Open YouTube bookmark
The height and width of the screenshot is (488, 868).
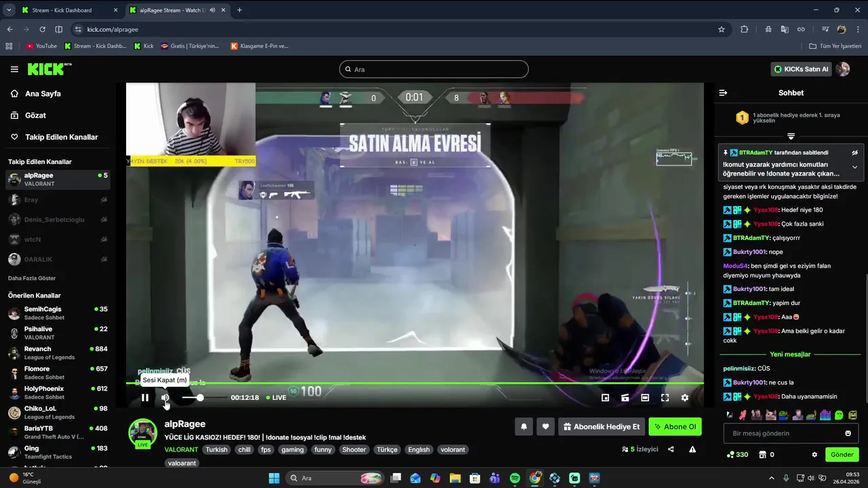41,46
